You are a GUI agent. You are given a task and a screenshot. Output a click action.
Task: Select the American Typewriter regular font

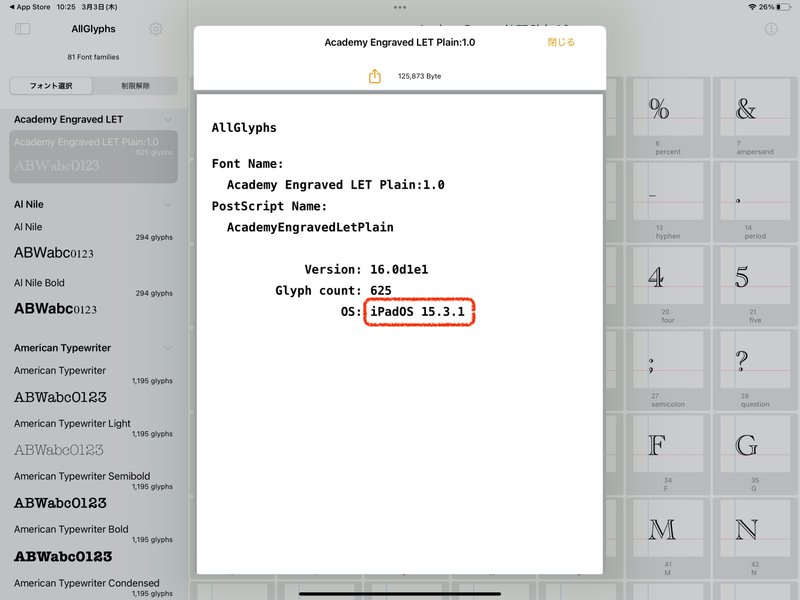coord(93,385)
